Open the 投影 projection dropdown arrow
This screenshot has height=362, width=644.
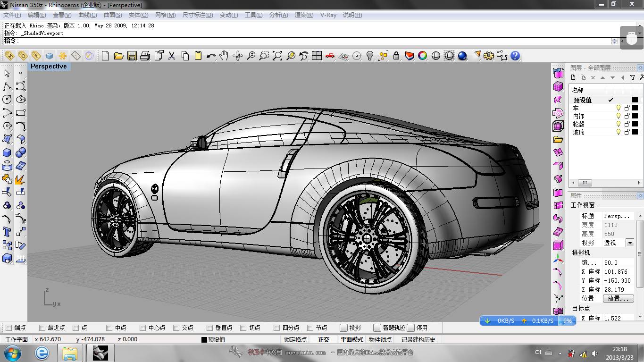coord(629,243)
